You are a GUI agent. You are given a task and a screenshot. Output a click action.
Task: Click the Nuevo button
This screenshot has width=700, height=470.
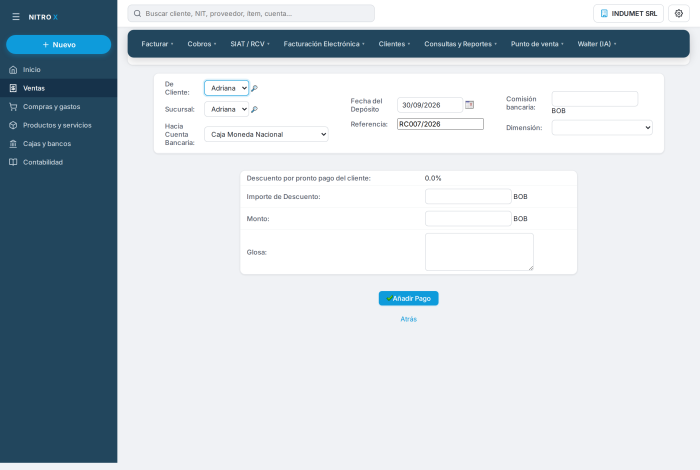point(58,45)
